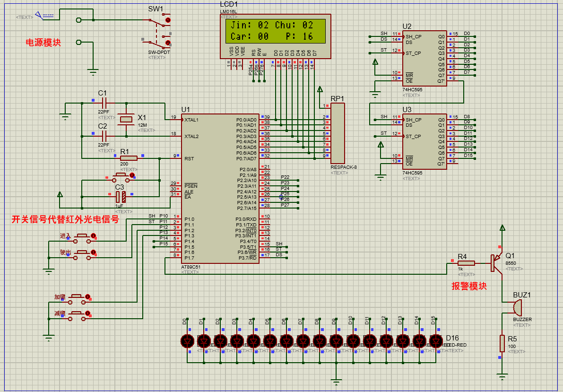Select the X1 12M crystal
563x392 pixels.
coord(126,120)
